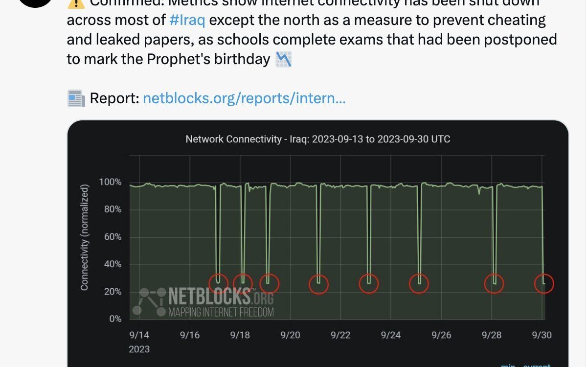Open the netblocks.org/reports link
Image resolution: width=588 pixels, height=367 pixels.
pos(244,99)
